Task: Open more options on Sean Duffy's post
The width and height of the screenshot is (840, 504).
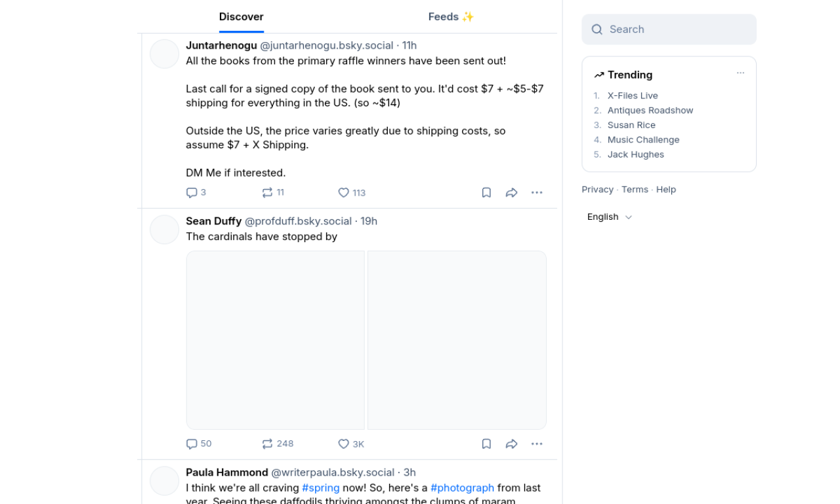Action: click(x=537, y=444)
